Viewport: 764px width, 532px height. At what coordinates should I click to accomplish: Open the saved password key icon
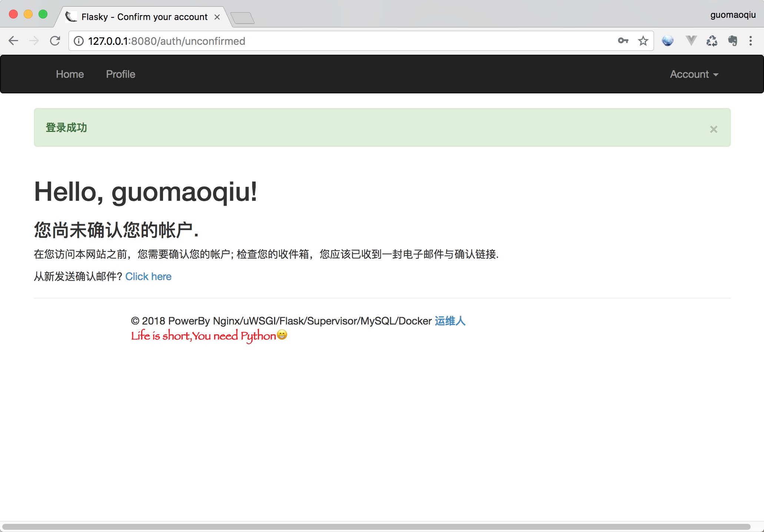(x=623, y=41)
